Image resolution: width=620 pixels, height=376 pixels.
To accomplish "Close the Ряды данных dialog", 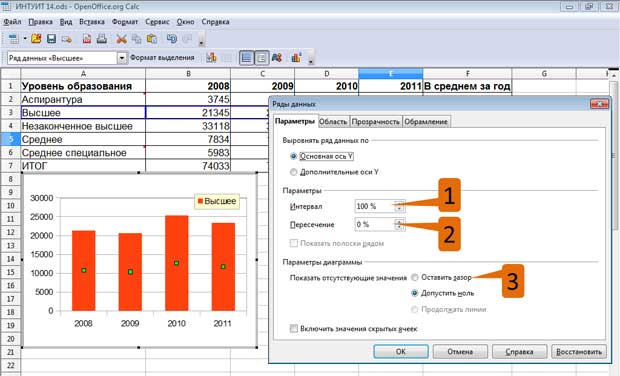I will (599, 104).
